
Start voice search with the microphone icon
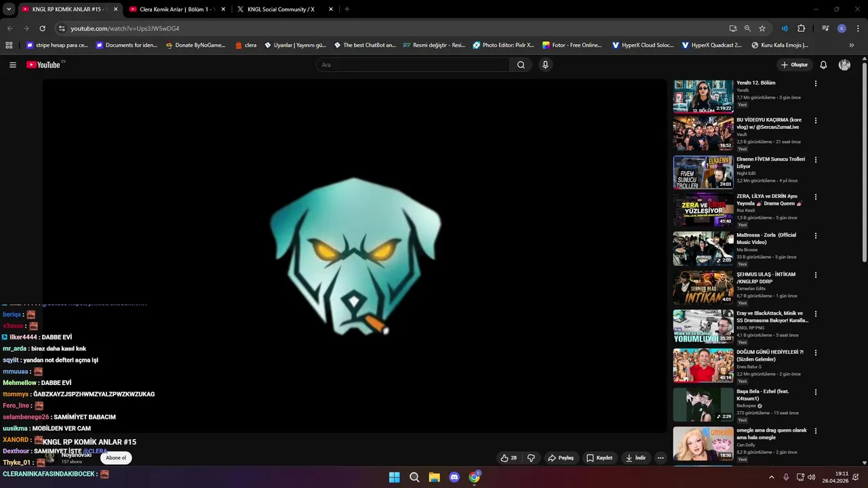point(545,65)
